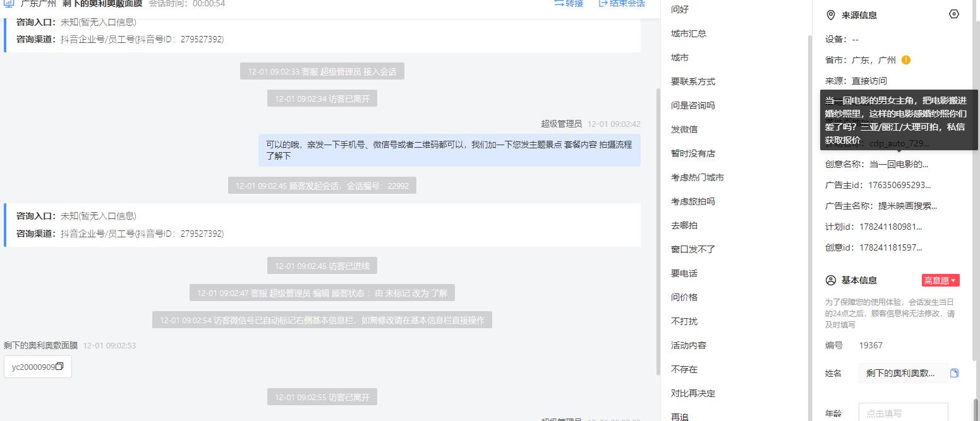Click the 计划id value
980x421 pixels.
[x=891, y=227]
